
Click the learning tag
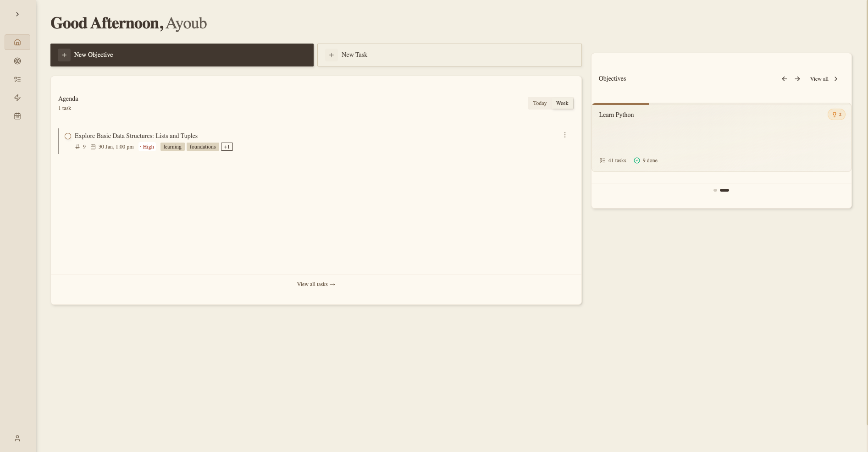pyautogui.click(x=172, y=147)
